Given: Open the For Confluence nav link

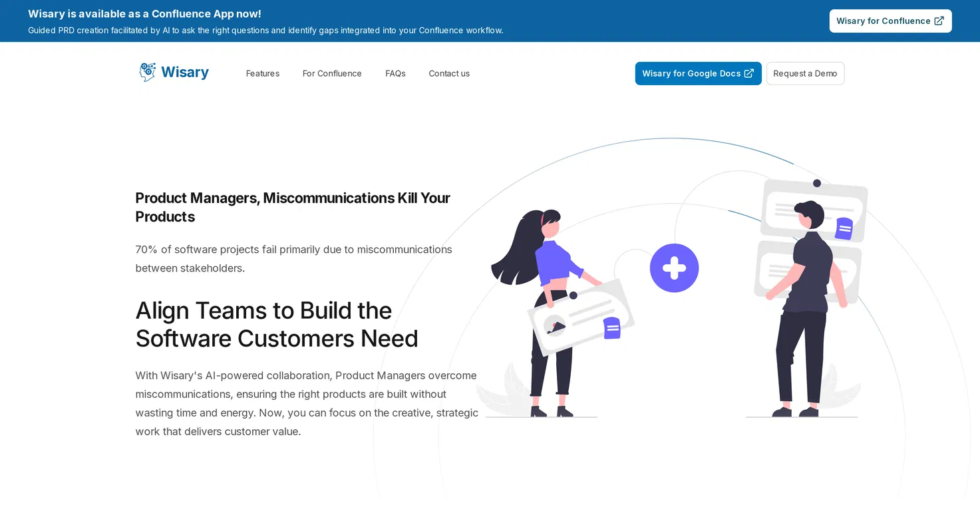Looking at the screenshot, I should [x=332, y=73].
